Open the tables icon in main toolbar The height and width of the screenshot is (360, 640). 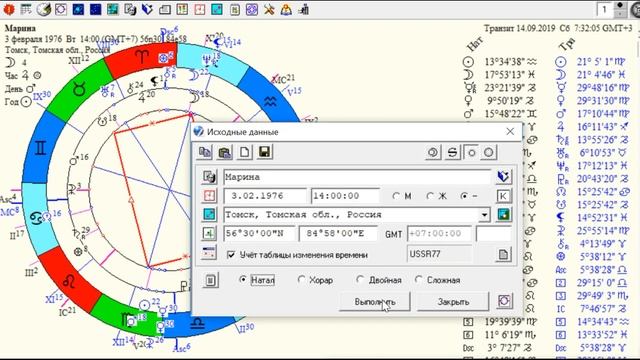pyautogui.click(x=26, y=9)
